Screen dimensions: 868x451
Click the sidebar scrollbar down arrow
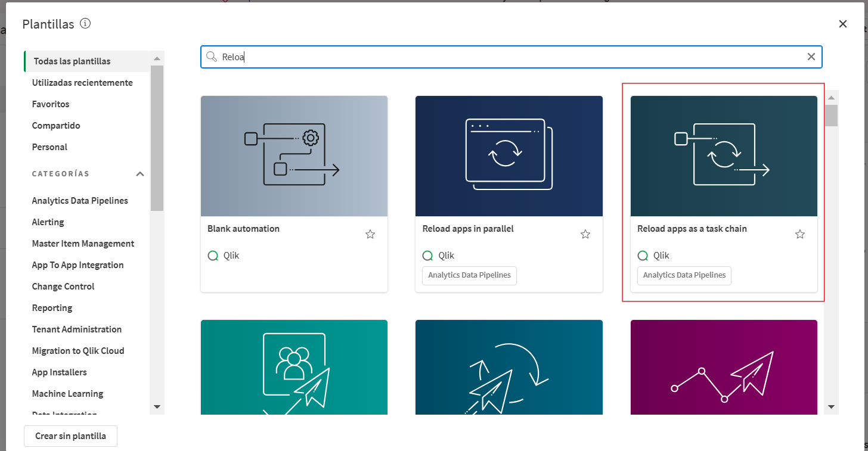(157, 407)
